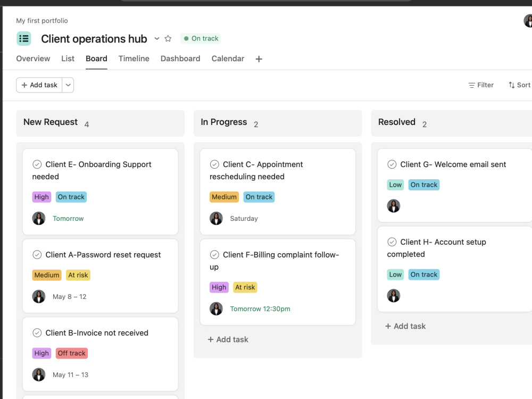Click On track tag on Client E card
Screen dimensions: 532x399
tap(71, 197)
